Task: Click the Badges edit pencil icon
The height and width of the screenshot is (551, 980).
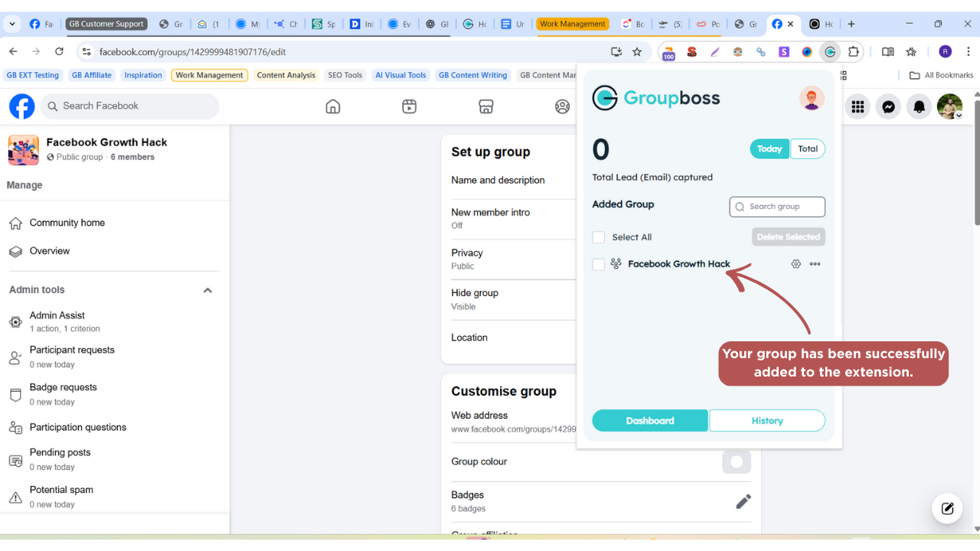Action: (743, 501)
